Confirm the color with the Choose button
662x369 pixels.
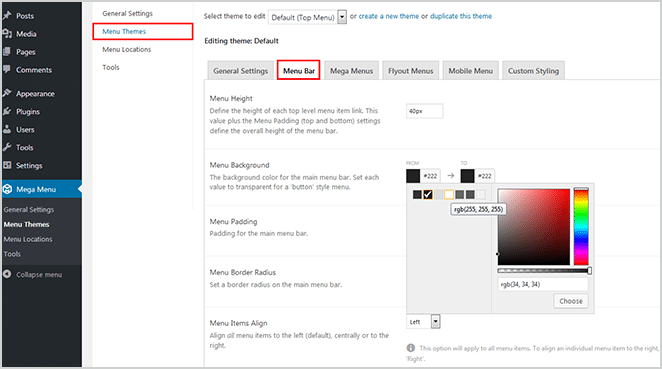571,301
